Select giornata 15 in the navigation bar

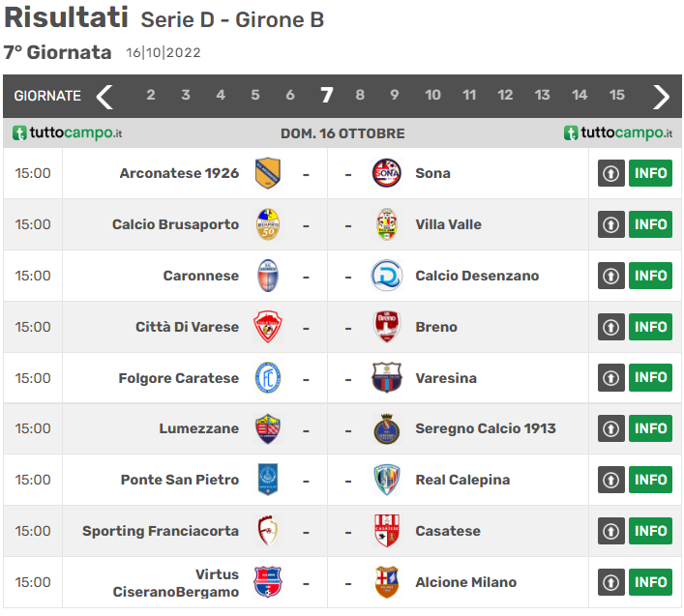(x=617, y=95)
